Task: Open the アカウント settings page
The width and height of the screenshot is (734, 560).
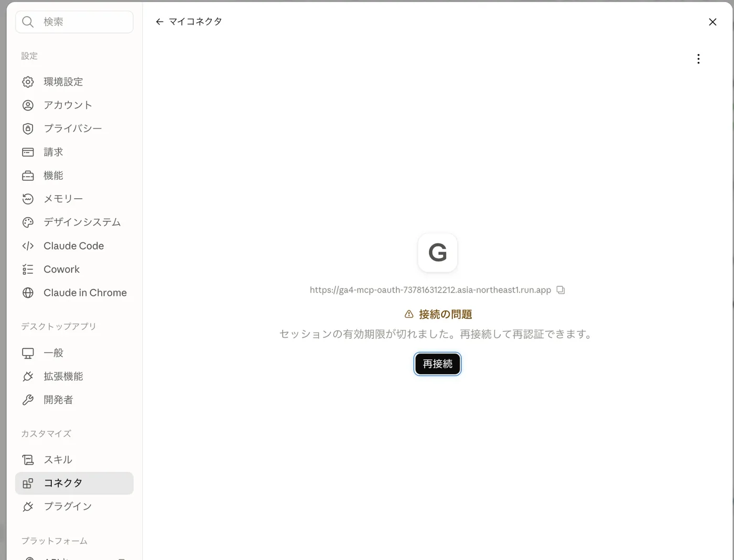Action: pyautogui.click(x=74, y=105)
